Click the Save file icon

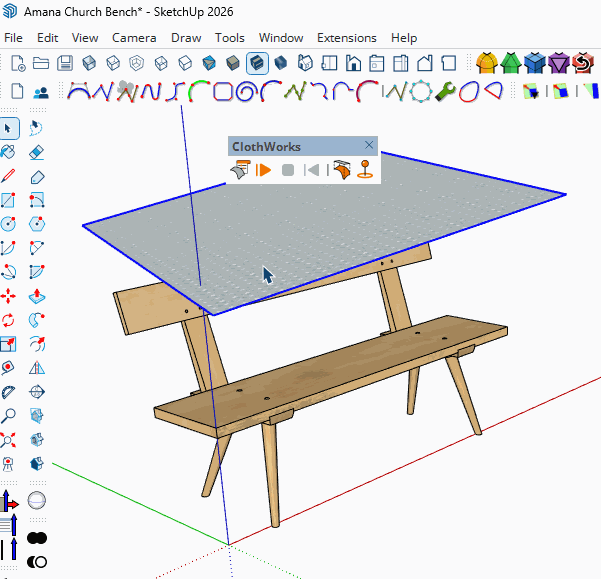pyautogui.click(x=65, y=63)
